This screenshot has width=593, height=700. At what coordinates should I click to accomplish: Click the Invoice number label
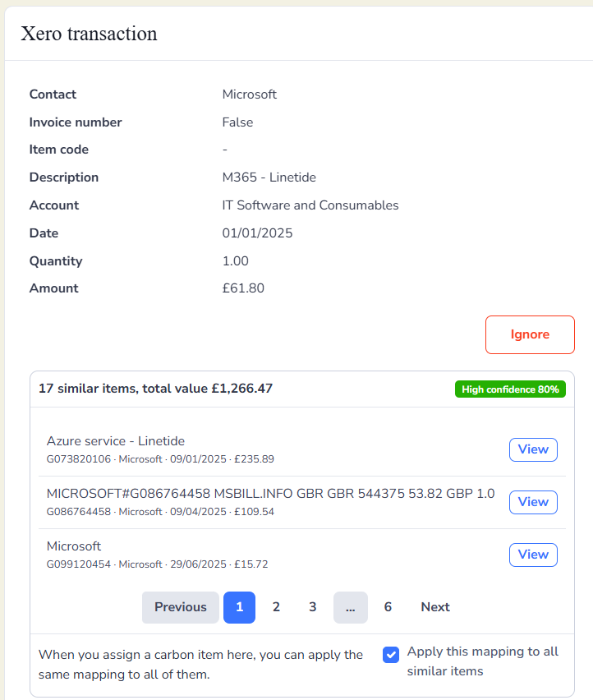click(x=76, y=122)
